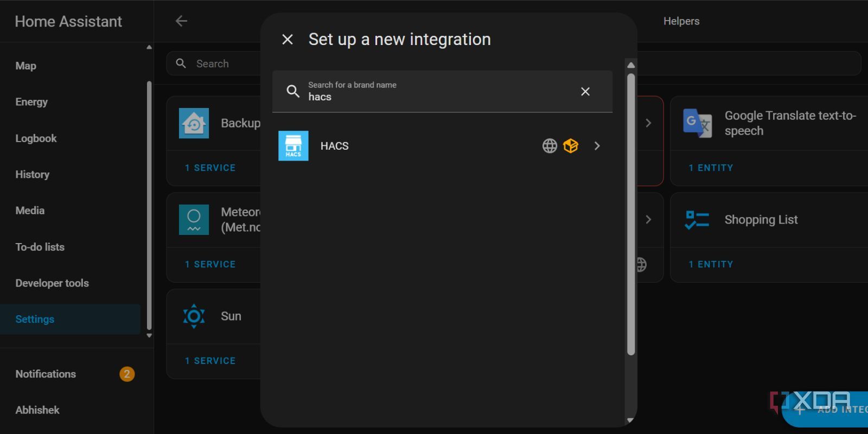Screen dimensions: 868x434
Task: Switch to the Helpers tab
Action: [x=681, y=21]
